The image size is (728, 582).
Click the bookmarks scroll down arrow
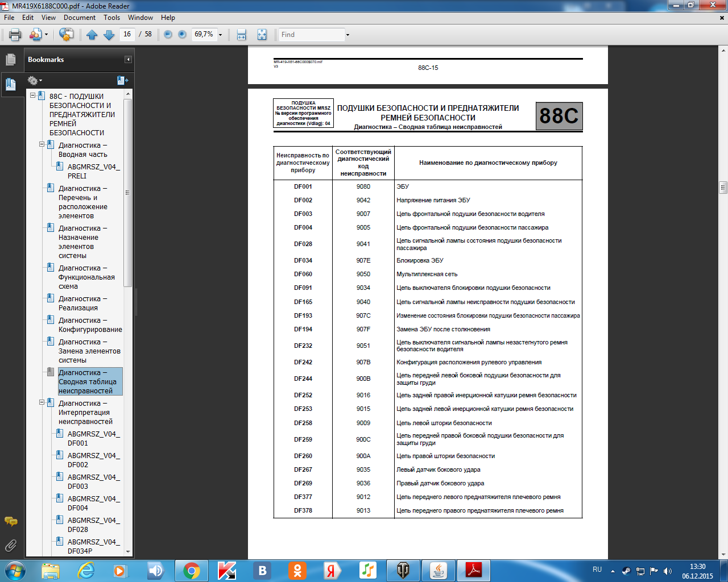(128, 551)
